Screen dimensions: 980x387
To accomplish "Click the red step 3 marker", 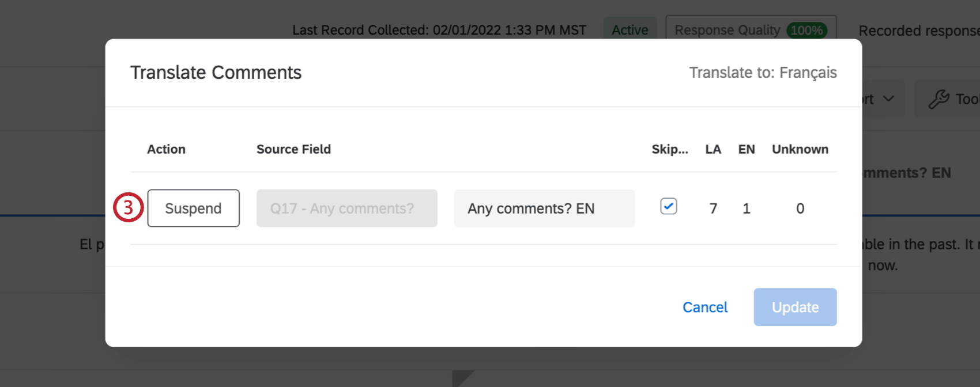I will (128, 208).
